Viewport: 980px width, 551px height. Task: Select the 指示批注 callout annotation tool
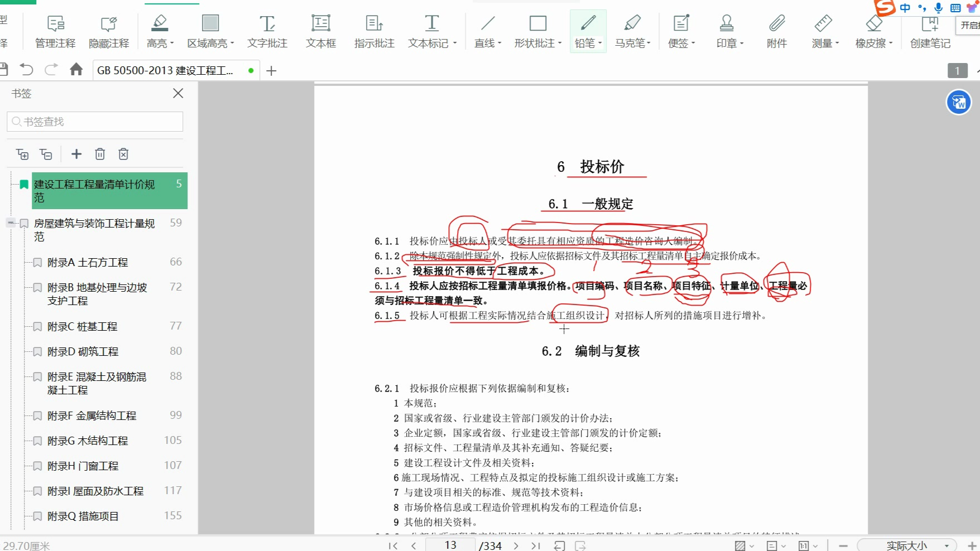click(374, 31)
